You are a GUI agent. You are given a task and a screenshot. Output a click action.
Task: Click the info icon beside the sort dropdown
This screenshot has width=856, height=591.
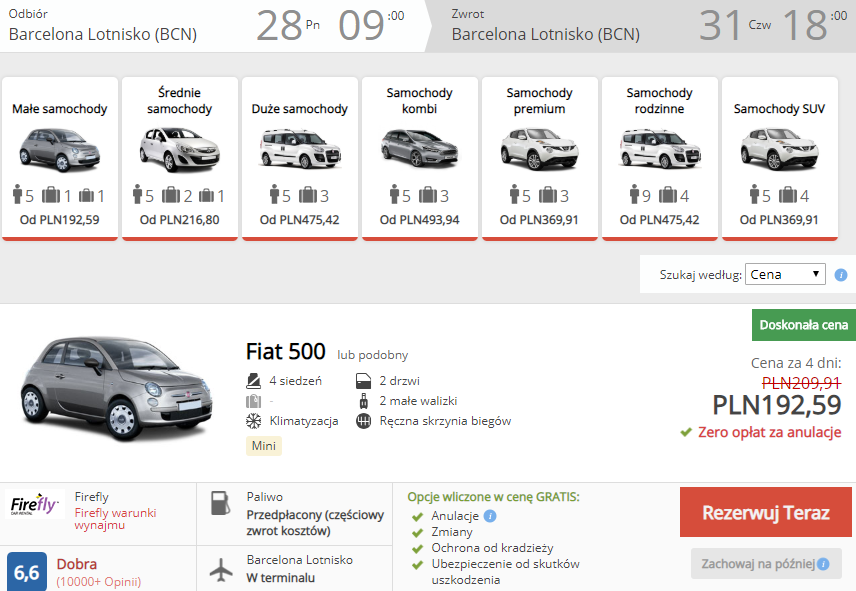pyautogui.click(x=841, y=274)
